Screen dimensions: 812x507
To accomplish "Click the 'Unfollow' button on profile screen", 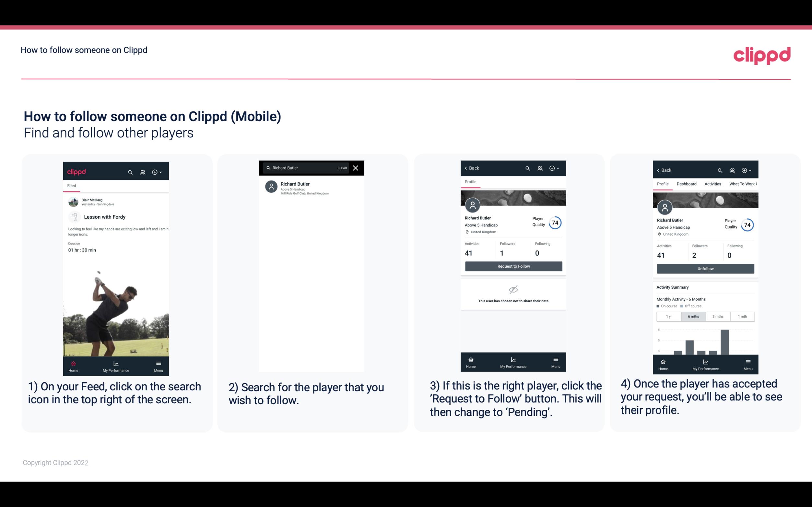I will (x=705, y=268).
